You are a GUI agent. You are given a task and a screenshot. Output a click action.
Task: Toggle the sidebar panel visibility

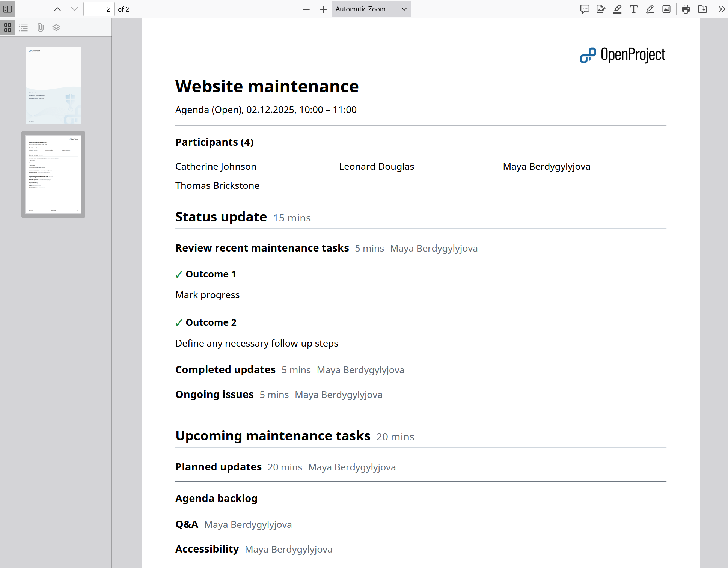coord(8,9)
